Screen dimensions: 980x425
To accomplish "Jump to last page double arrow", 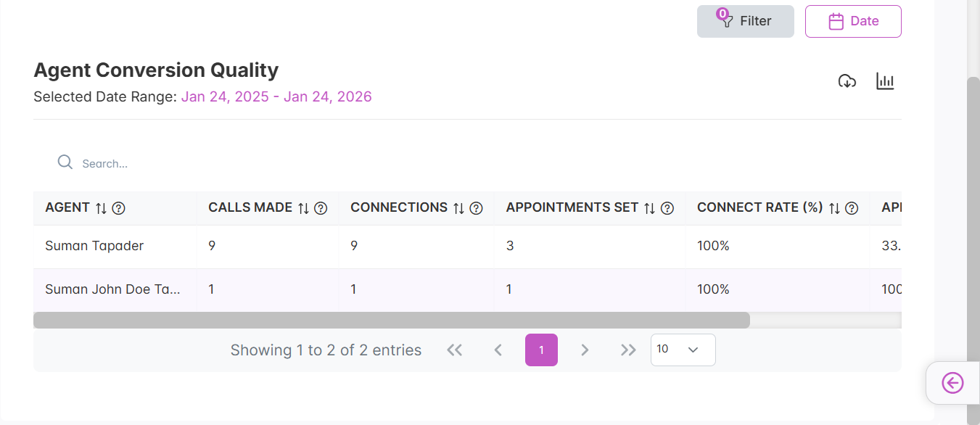I will 628,350.
